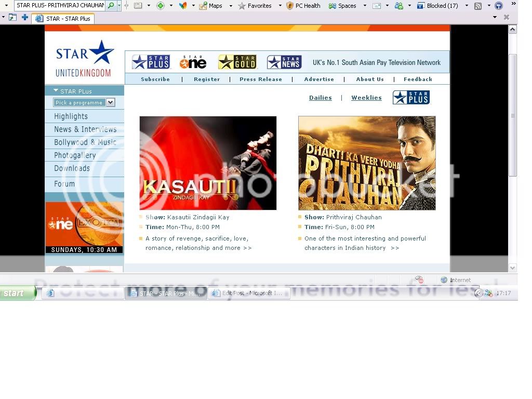Open the Advertise link
The width and height of the screenshot is (532, 399).
pyautogui.click(x=319, y=79)
